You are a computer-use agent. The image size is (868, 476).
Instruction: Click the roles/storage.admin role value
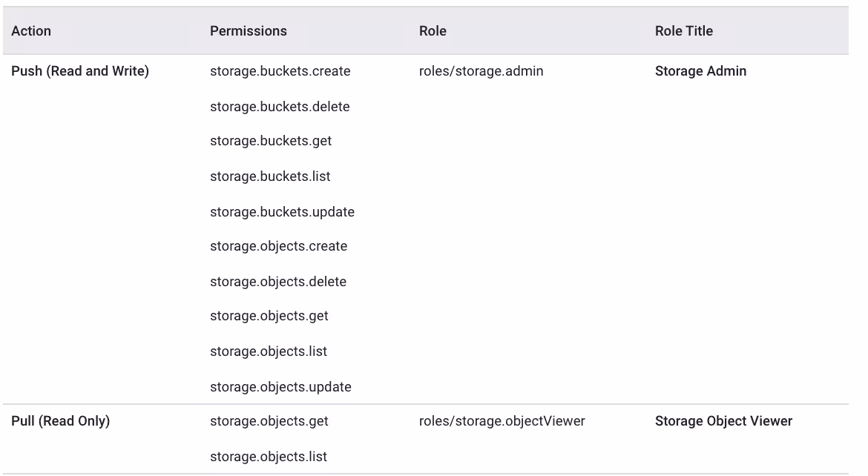[481, 71]
